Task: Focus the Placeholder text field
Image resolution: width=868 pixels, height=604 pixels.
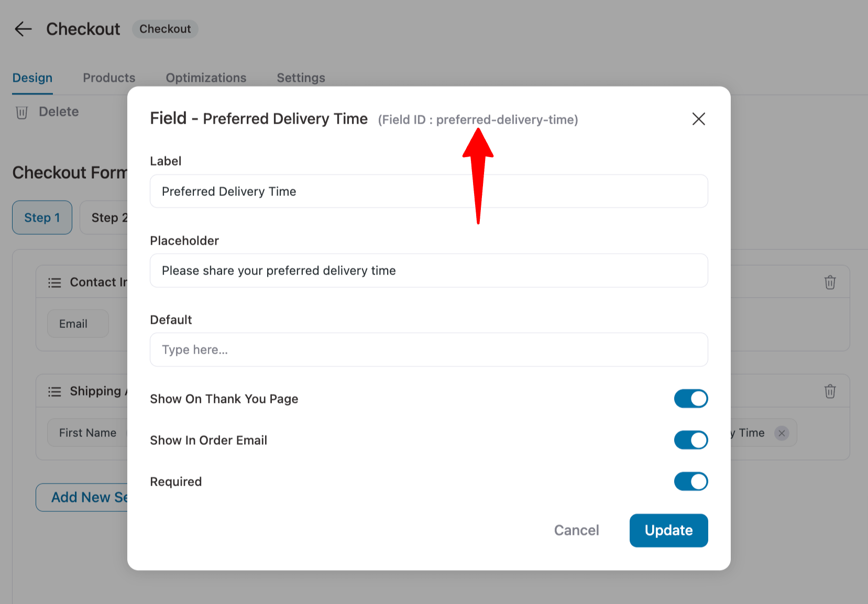Action: pyautogui.click(x=429, y=271)
